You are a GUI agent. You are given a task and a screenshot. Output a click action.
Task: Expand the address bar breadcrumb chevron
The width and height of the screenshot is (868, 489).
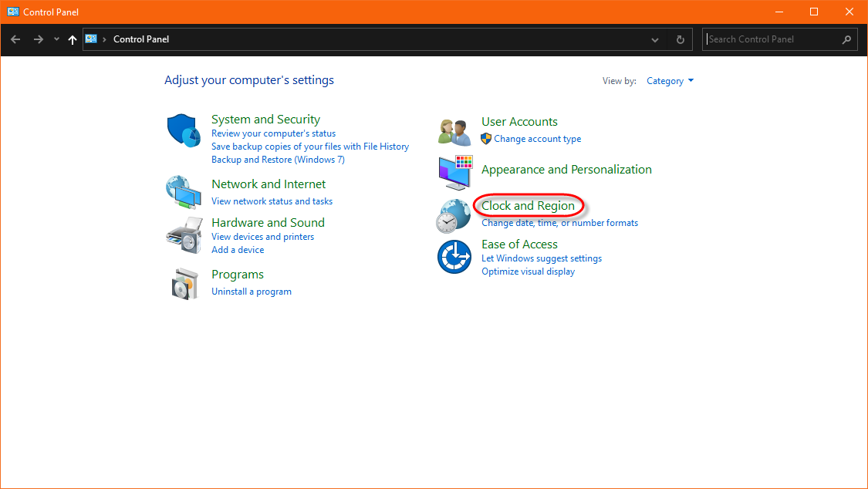104,39
